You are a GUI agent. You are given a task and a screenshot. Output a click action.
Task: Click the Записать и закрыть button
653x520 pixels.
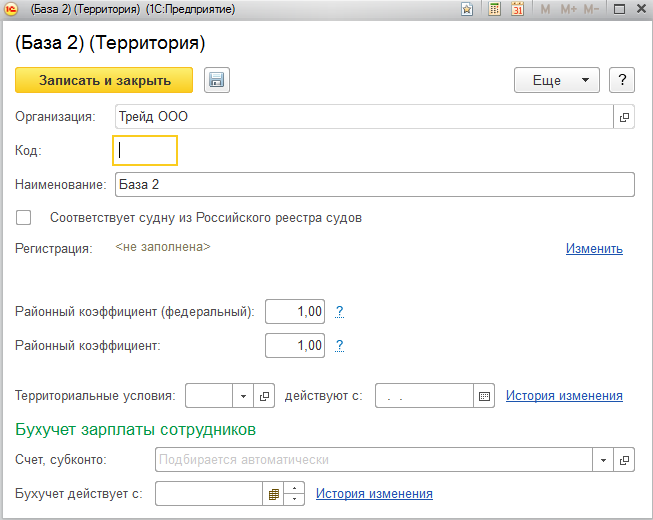(x=104, y=80)
